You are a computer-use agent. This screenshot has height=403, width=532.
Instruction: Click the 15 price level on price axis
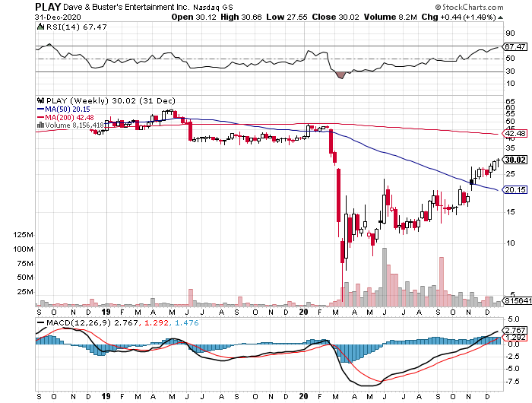pyautogui.click(x=510, y=212)
